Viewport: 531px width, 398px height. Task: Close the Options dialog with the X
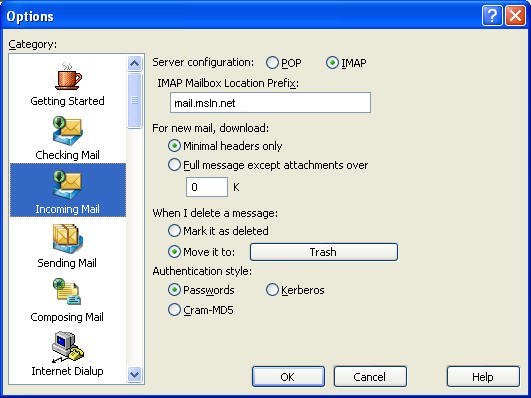pyautogui.click(x=515, y=16)
